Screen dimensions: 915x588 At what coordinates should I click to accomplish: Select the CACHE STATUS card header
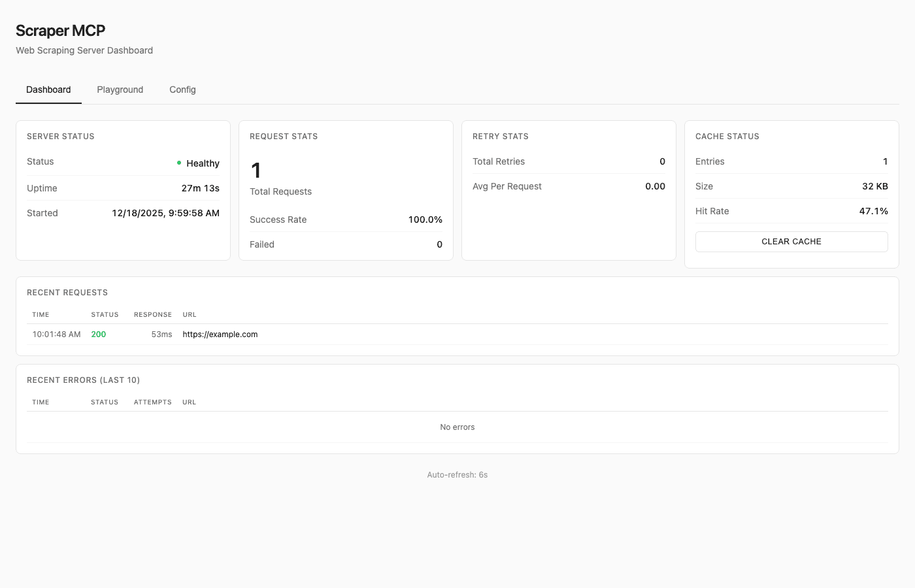click(727, 136)
